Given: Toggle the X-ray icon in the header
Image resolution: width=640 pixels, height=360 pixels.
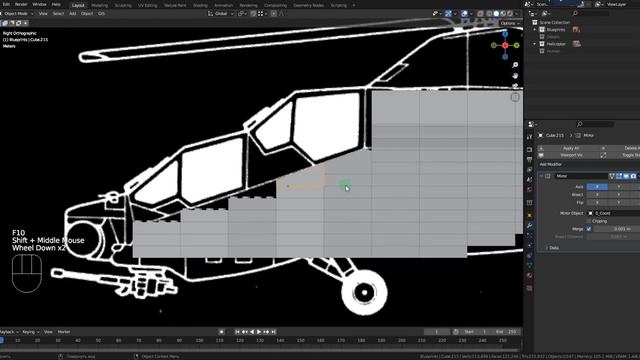Looking at the screenshot, I should [x=480, y=13].
